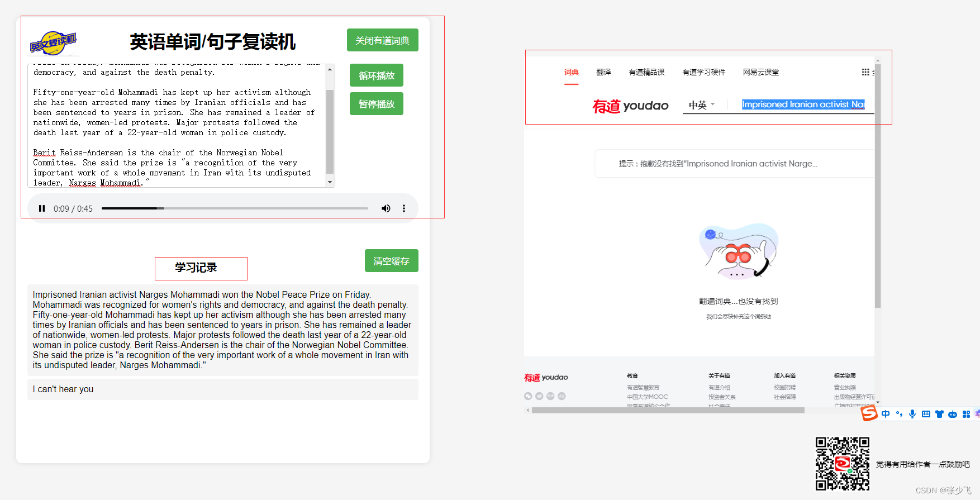Click the 英文复读机 logo
This screenshot has width=980, height=500.
click(53, 43)
